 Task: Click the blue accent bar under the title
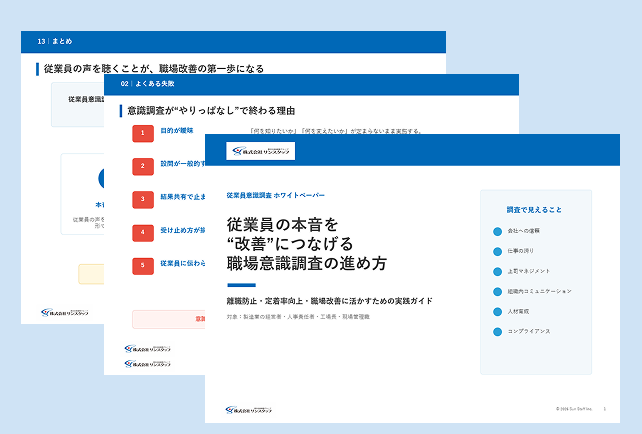point(242,285)
